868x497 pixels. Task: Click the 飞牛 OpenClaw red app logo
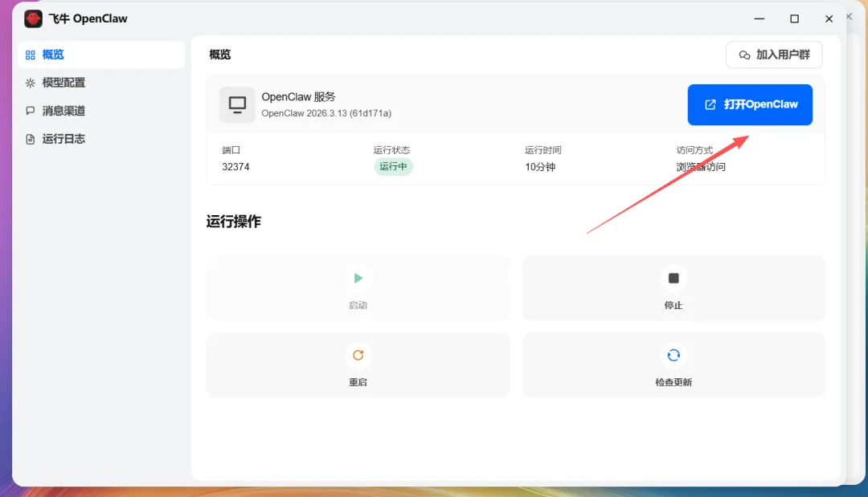[x=33, y=18]
